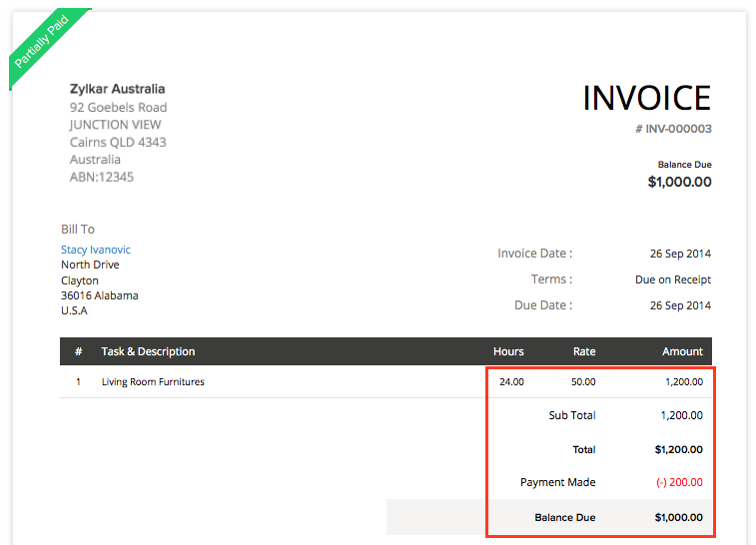Select the 50.00 rate value
This screenshot has width=756, height=545.
click(583, 381)
